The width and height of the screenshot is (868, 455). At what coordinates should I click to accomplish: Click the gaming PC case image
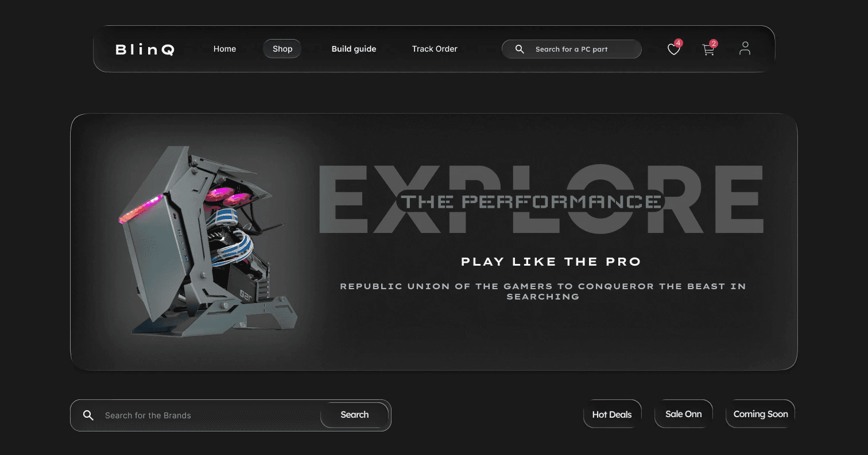click(x=209, y=241)
